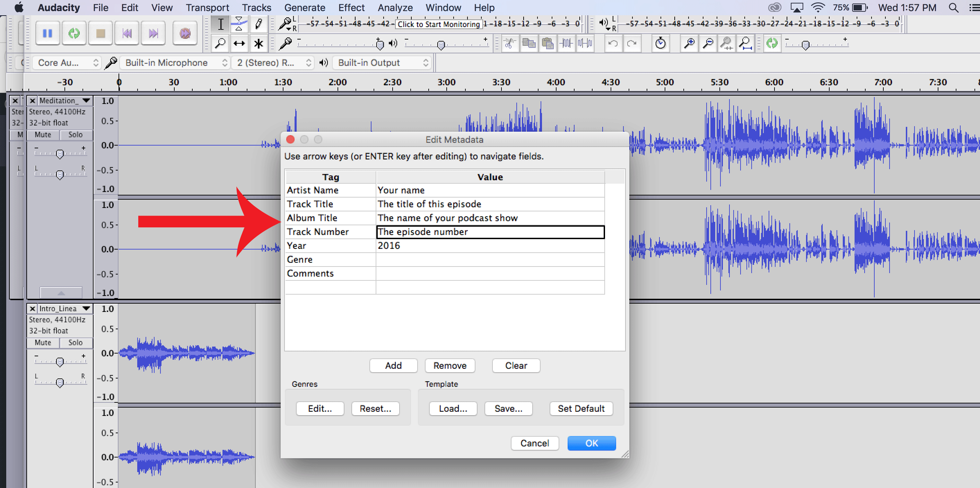Click the Silence Audio icon
Screen dimensions: 980x488
[585, 43]
